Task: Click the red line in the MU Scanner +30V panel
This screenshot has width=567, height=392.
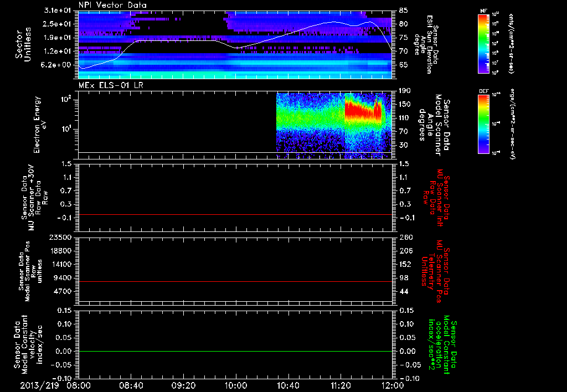Action: click(x=235, y=214)
